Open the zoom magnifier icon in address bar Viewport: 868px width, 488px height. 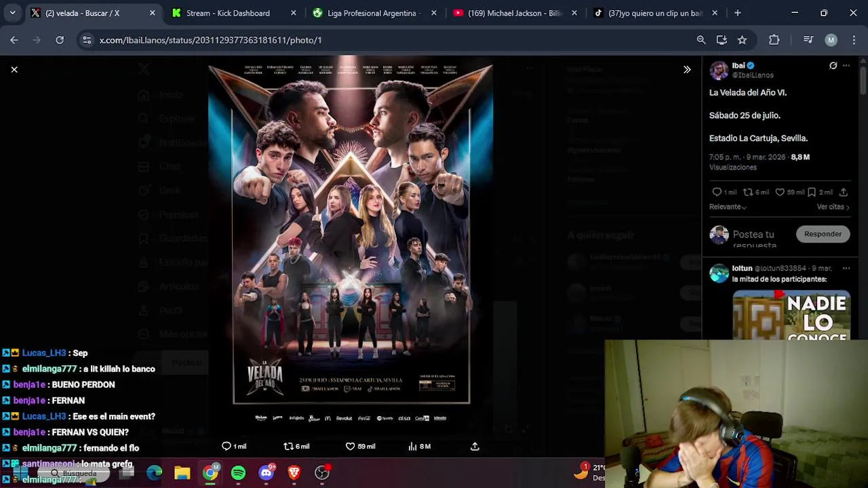click(701, 40)
